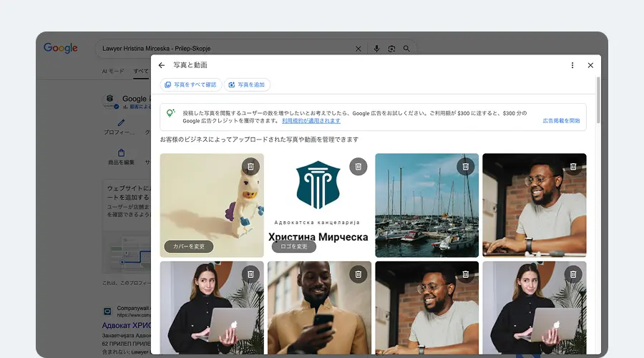Clear the search box text
Image resolution: width=644 pixels, height=358 pixels.
[x=358, y=49]
